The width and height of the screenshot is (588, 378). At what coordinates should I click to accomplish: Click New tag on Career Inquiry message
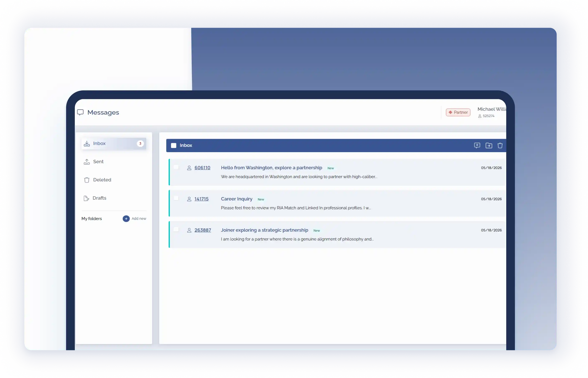tap(261, 200)
